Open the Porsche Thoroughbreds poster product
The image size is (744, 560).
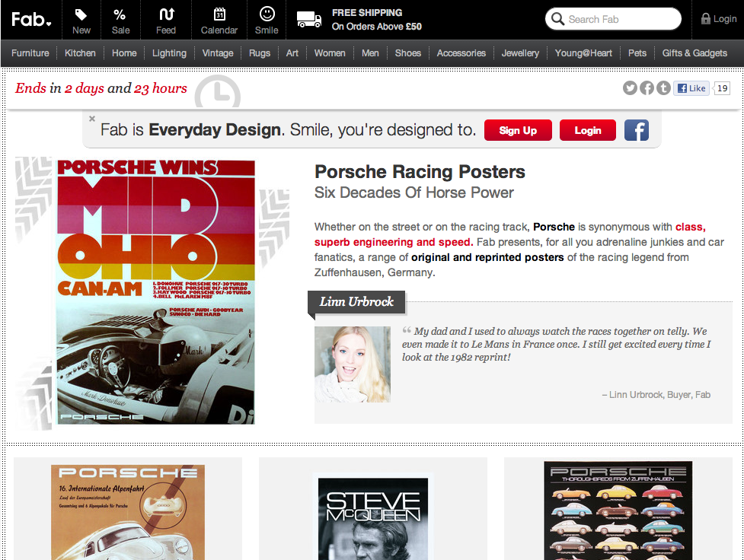(618, 511)
